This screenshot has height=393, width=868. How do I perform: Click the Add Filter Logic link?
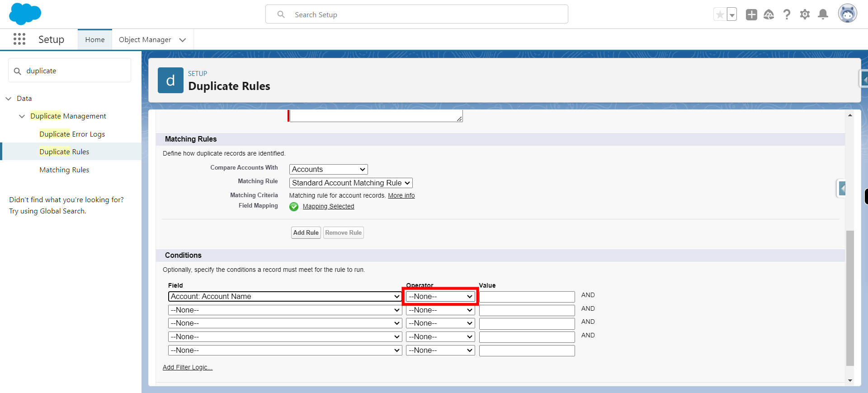[188, 368]
